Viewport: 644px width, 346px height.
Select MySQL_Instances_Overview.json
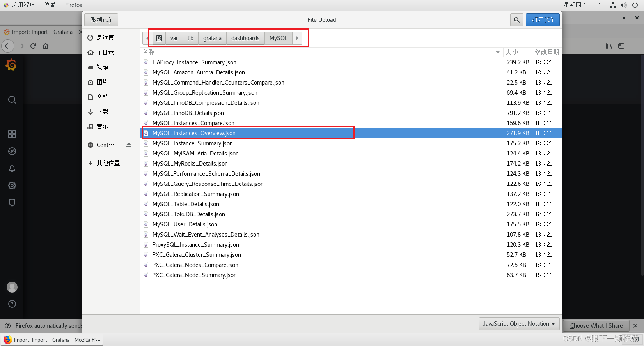tap(351, 133)
